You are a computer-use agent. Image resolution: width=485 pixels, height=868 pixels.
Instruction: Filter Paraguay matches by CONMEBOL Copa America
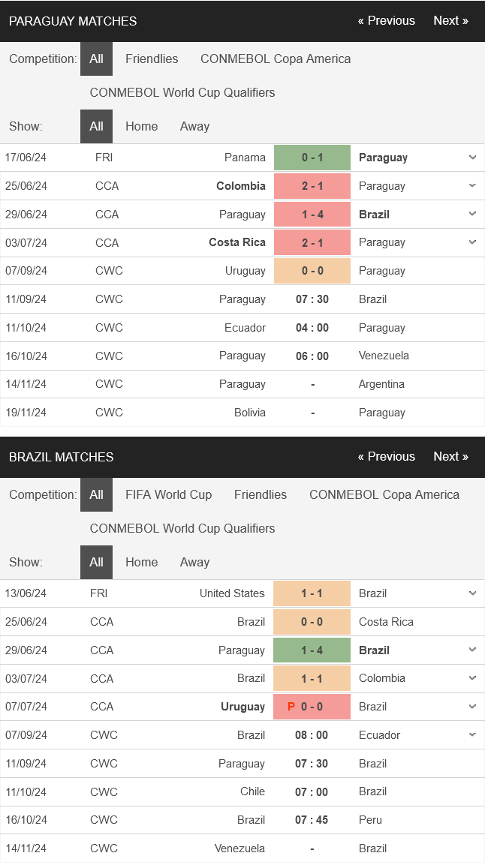coord(276,59)
